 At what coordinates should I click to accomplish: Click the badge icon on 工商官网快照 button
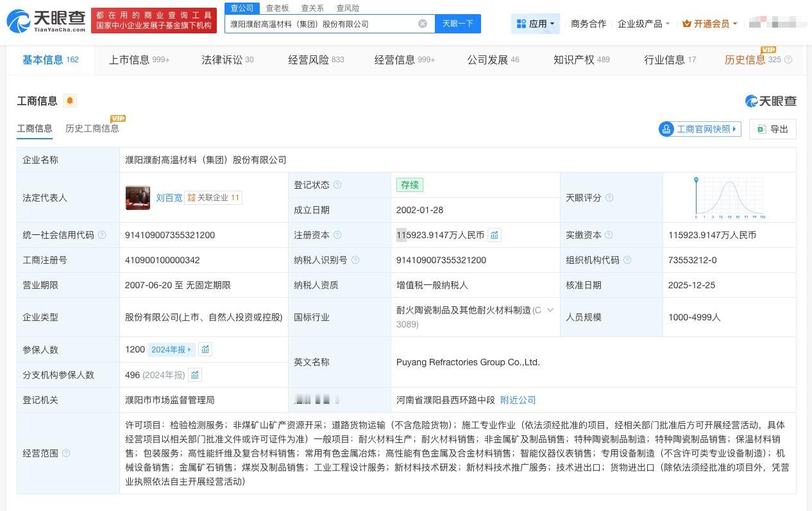click(x=666, y=129)
